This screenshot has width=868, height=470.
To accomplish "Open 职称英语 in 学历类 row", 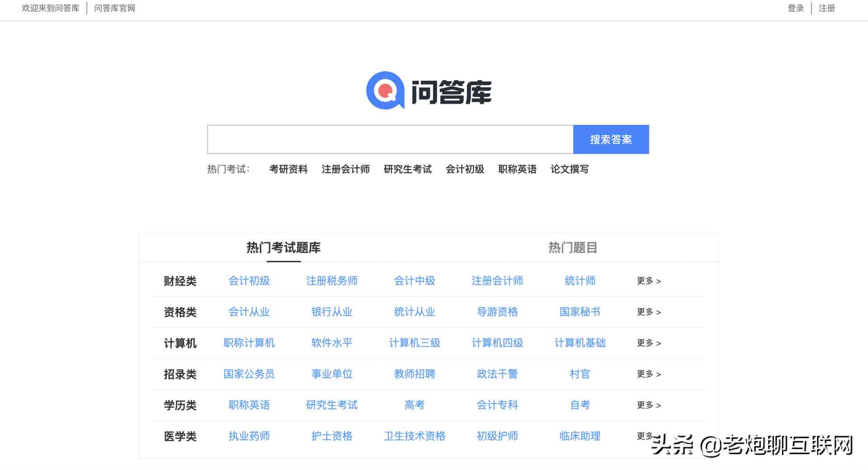I will coord(249,405).
